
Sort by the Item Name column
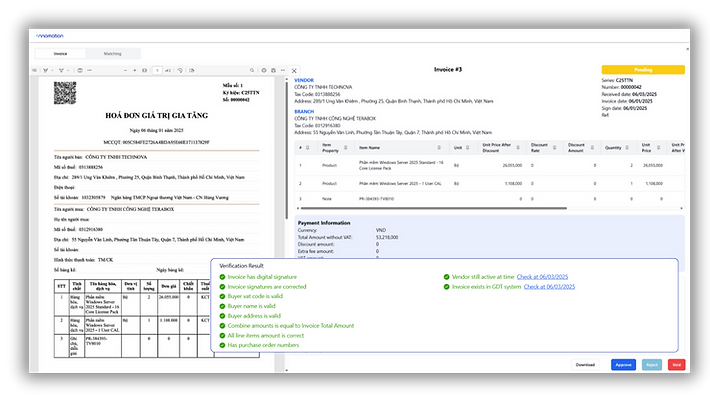(x=439, y=148)
